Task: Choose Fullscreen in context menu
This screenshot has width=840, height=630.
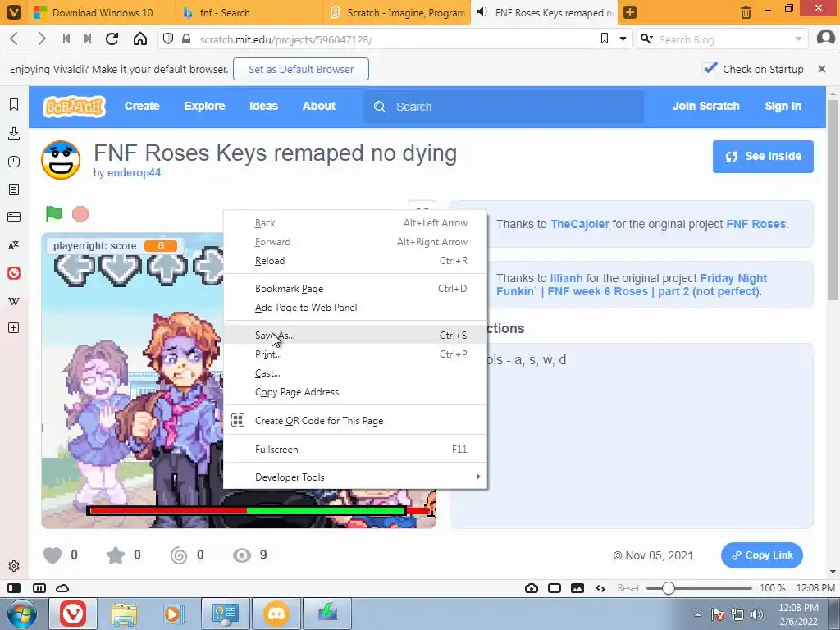Action: [354, 450]
